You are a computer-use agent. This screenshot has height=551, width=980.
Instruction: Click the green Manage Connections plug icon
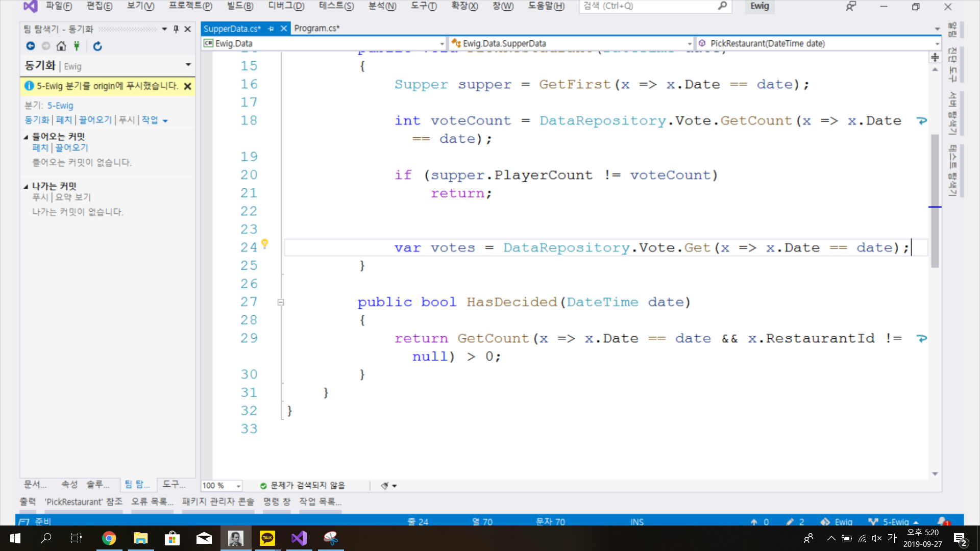[77, 46]
